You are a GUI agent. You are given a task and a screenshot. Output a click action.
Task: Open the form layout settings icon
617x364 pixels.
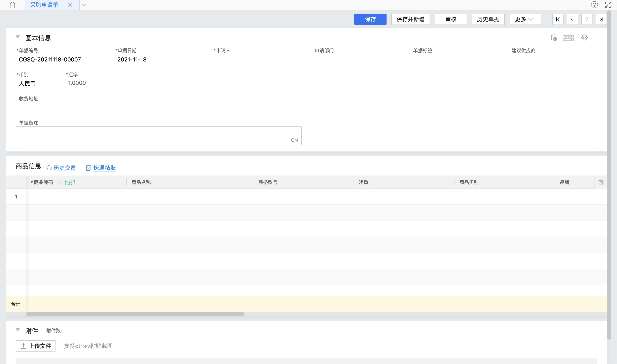554,38
